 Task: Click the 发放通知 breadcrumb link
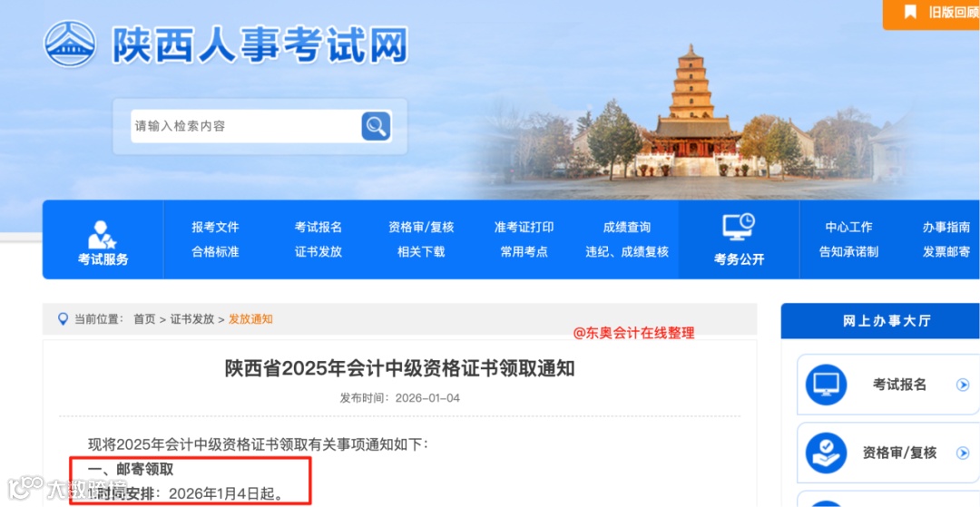[250, 319]
